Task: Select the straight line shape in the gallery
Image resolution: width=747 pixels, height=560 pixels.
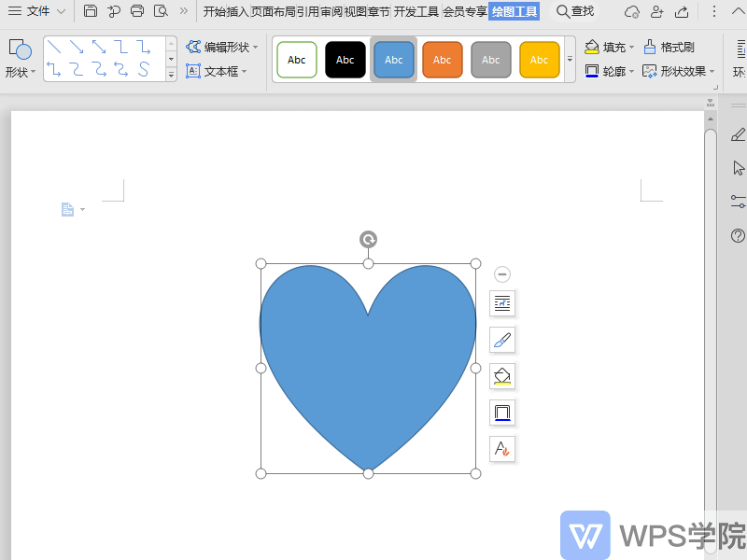Action: coord(54,47)
